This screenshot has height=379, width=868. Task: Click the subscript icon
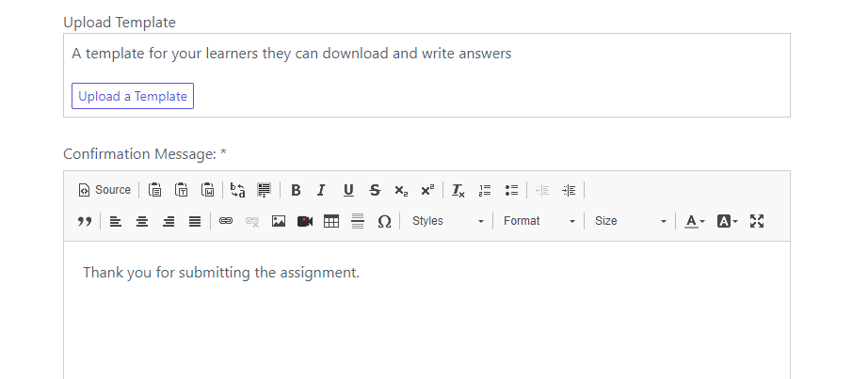click(401, 190)
